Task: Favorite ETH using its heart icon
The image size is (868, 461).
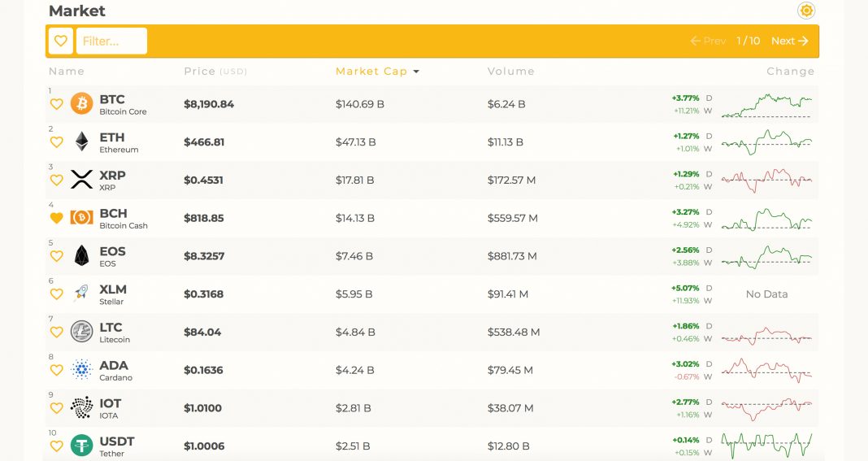Action: tap(56, 142)
